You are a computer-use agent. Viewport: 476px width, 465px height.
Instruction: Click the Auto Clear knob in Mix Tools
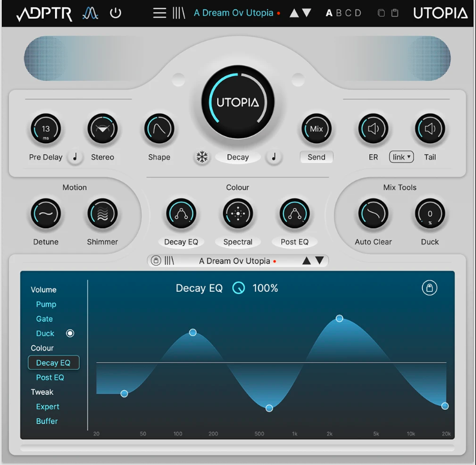coord(373,214)
